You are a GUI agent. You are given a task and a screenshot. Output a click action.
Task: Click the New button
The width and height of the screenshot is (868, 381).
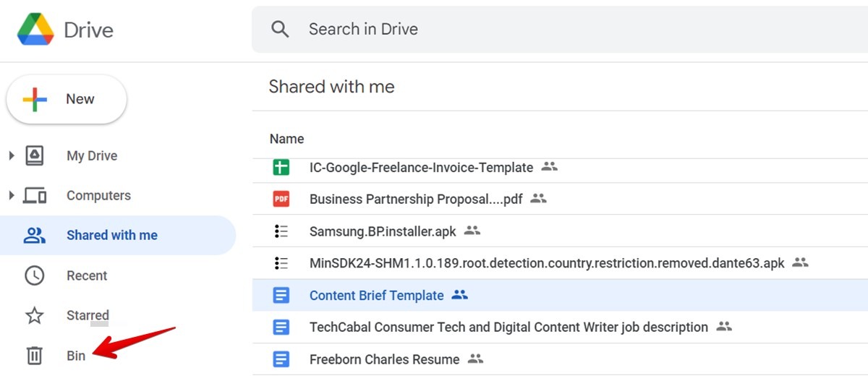[67, 100]
